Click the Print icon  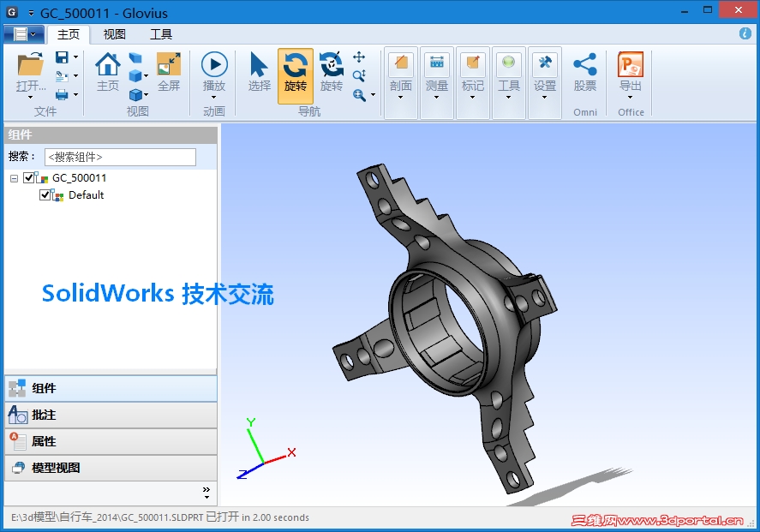click(62, 94)
